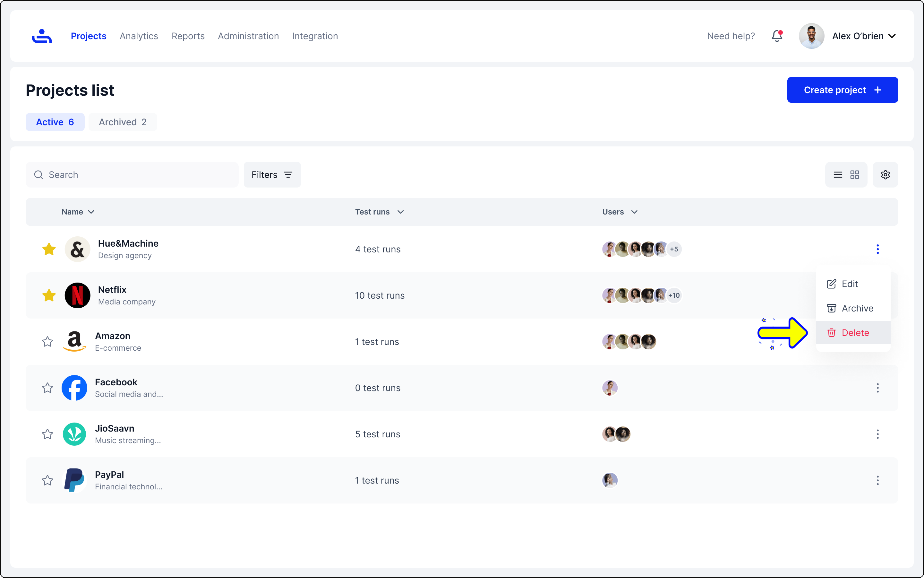Open the Amazon project name
924x578 pixels.
[x=113, y=336]
